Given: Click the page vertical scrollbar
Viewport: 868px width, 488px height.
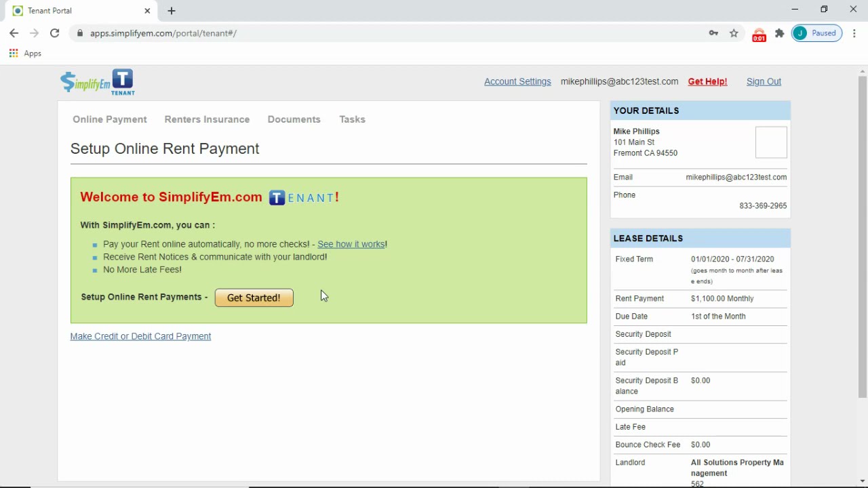Looking at the screenshot, I should click(x=863, y=237).
